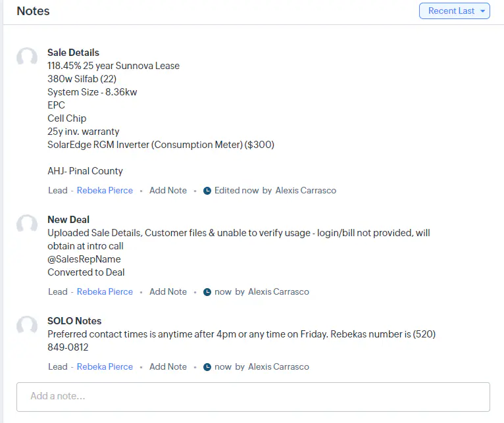This screenshot has width=504, height=423.
Task: Click the 'Cell Chip' line
Action: [x=67, y=118]
